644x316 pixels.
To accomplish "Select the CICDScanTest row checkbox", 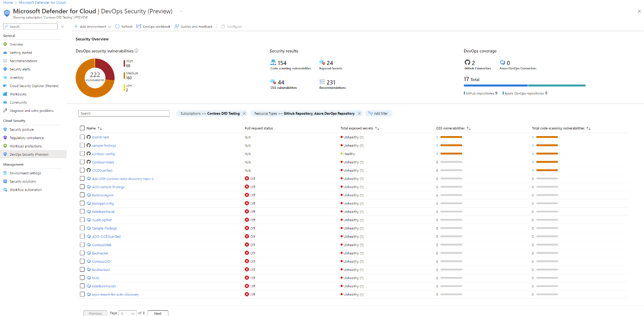I will (x=82, y=170).
